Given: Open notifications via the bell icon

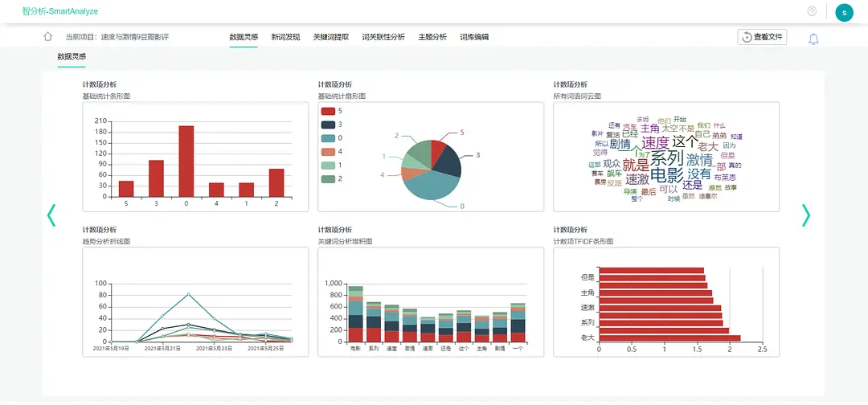Looking at the screenshot, I should click(x=813, y=39).
